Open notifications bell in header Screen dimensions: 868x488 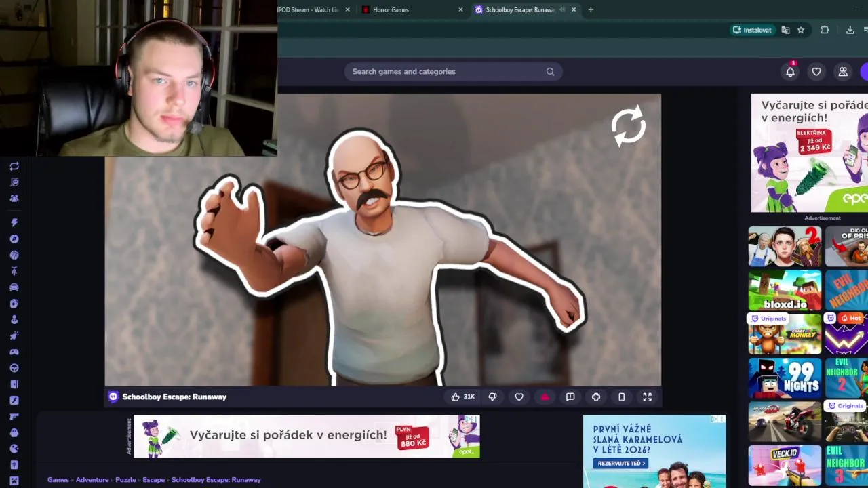click(x=790, y=71)
